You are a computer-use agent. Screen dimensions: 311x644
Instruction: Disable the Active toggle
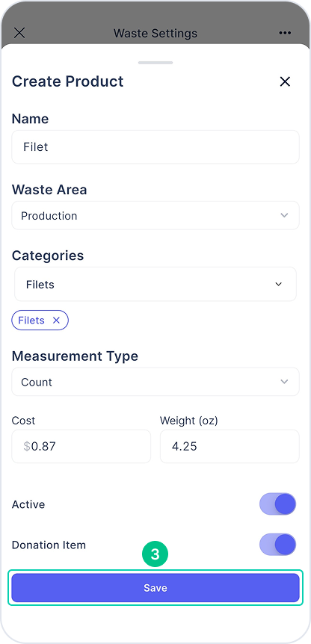[277, 504]
